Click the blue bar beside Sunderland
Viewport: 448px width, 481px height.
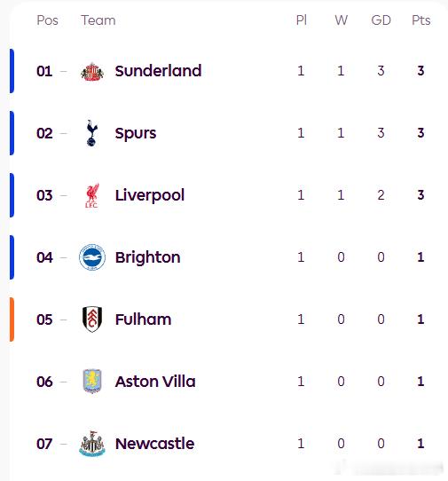point(12,71)
